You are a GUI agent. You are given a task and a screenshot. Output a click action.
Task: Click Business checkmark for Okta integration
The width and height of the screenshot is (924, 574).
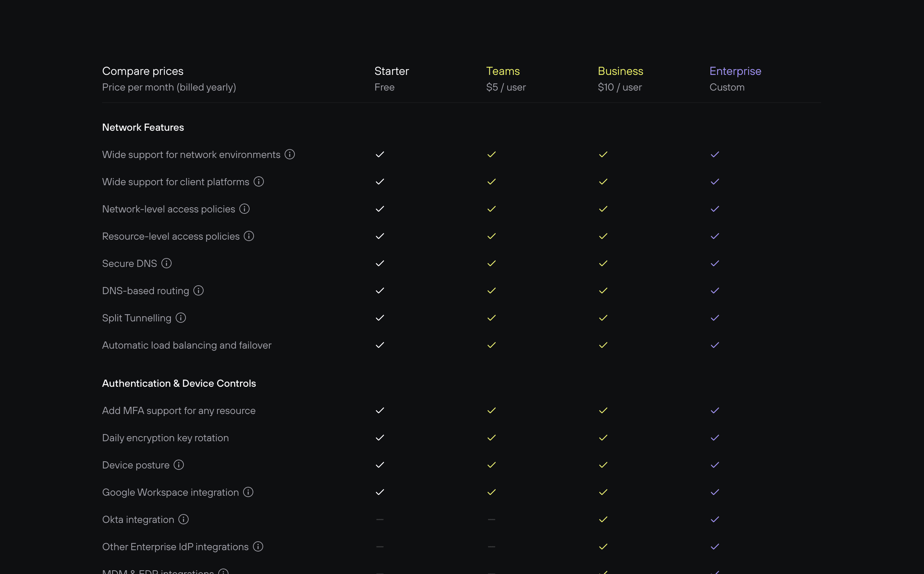pyautogui.click(x=603, y=519)
